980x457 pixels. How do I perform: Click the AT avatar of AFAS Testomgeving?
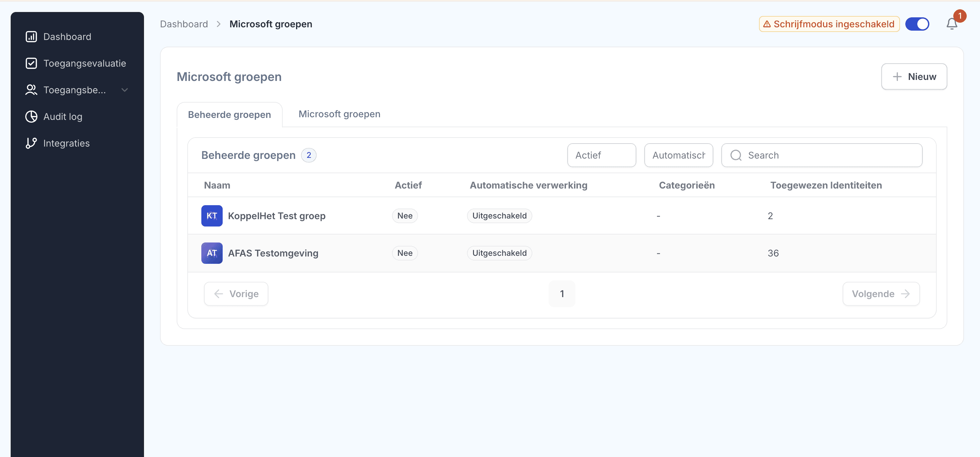pos(212,253)
